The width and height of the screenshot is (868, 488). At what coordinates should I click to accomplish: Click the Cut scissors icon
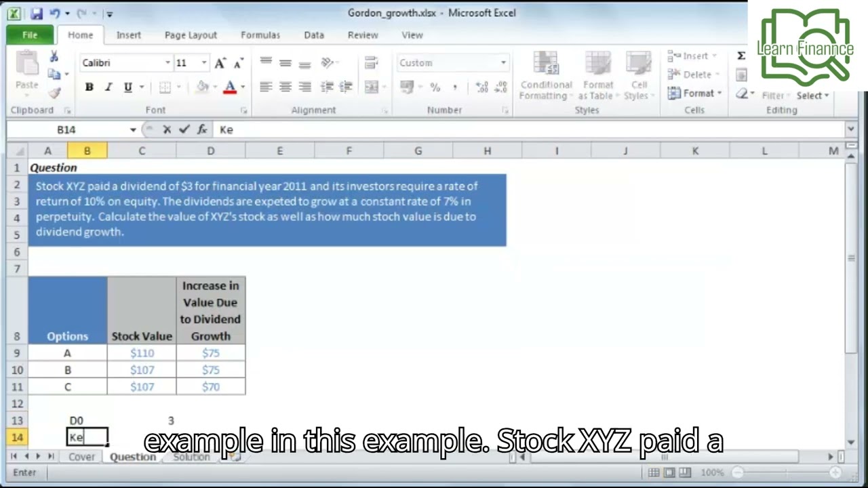pos(54,57)
